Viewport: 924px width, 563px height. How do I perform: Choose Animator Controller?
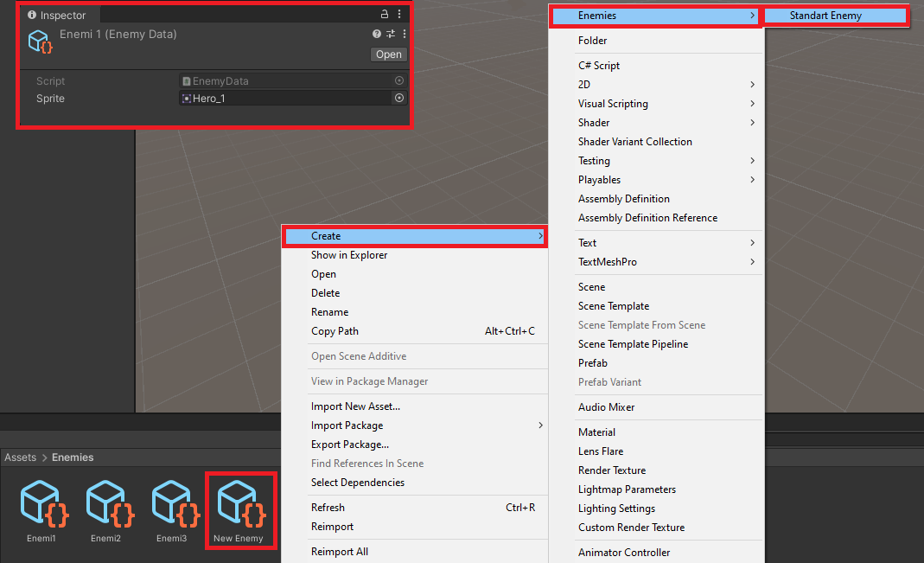click(656, 553)
